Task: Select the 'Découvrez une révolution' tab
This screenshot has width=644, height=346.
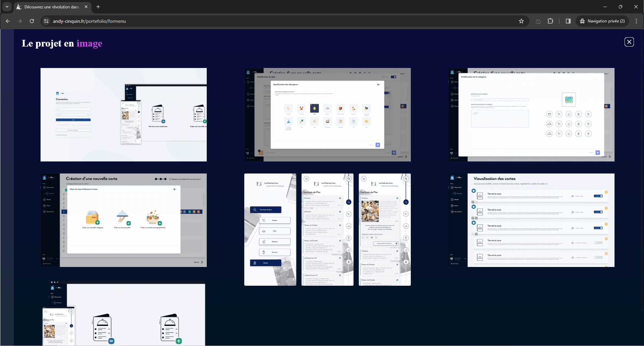Action: 50,7
